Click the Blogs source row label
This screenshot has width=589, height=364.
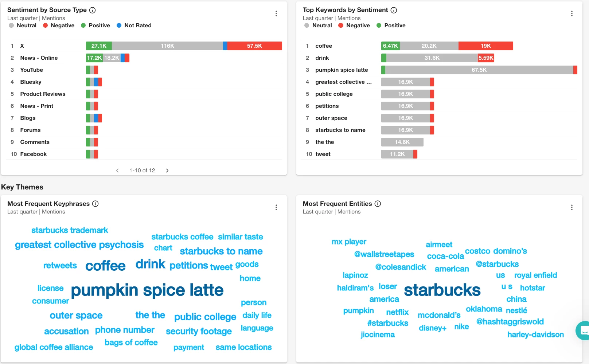(x=28, y=118)
